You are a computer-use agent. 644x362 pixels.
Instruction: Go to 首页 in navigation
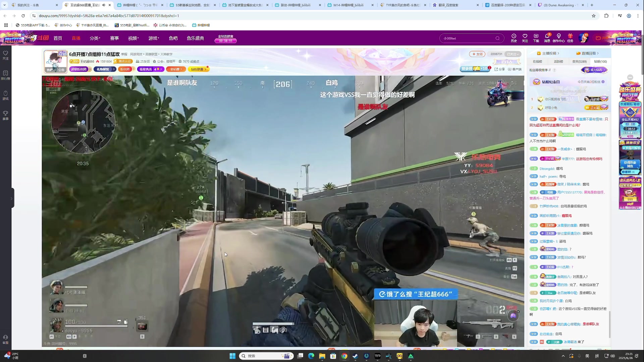(x=58, y=38)
